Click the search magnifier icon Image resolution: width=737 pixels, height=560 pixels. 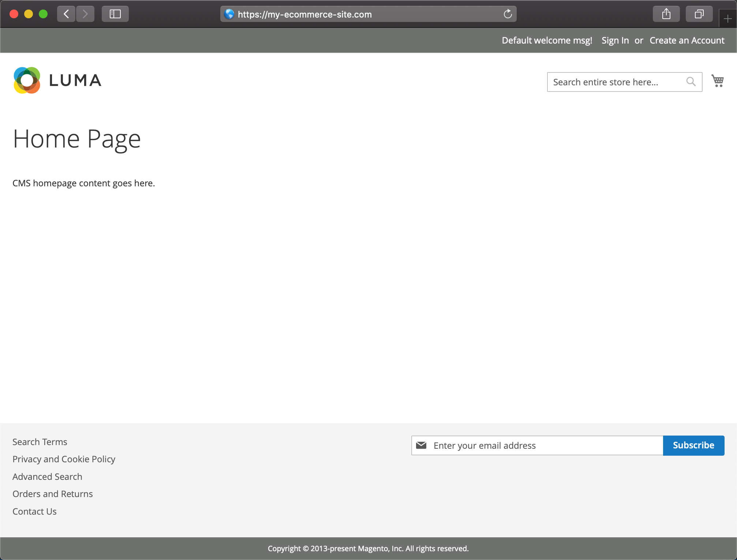(691, 82)
